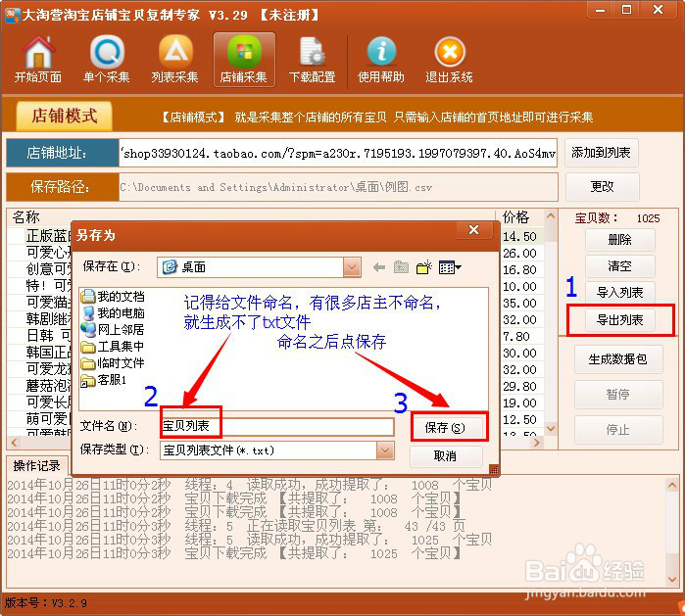Click 添加到列表 button
The height and width of the screenshot is (616, 685).
[x=602, y=153]
